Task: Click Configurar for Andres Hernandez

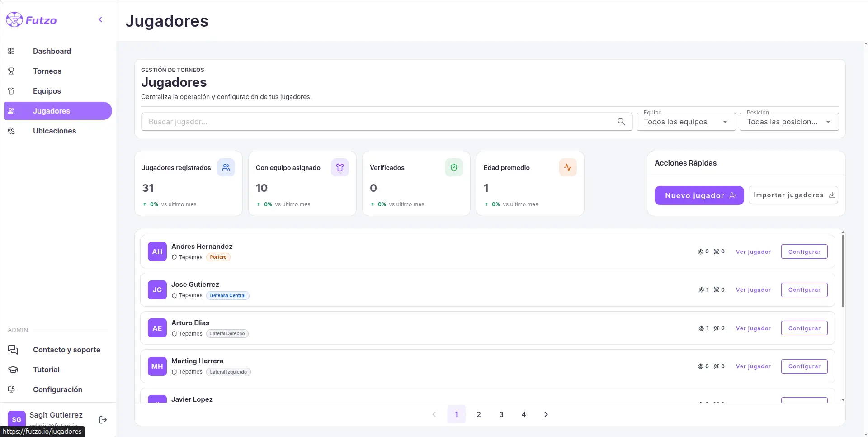Action: [804, 252]
